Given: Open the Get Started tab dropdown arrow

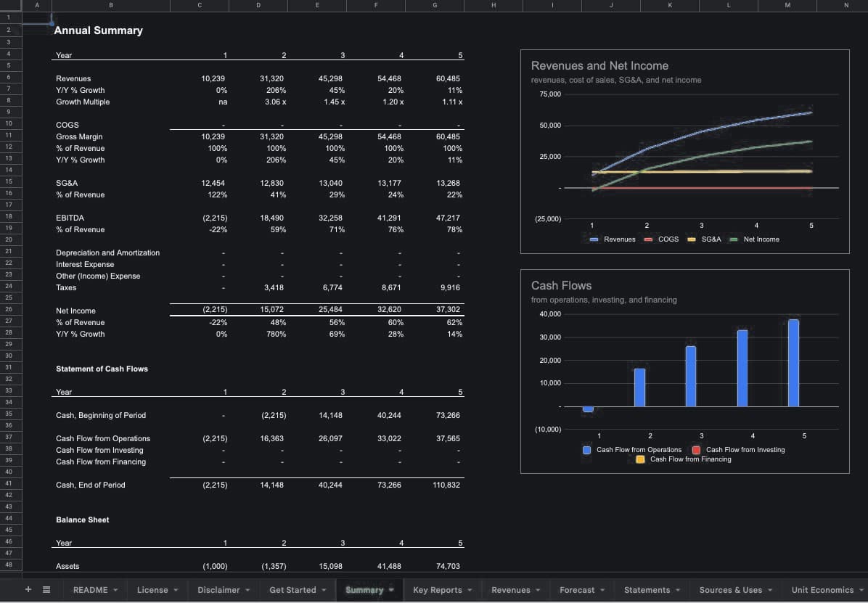Looking at the screenshot, I should 324,590.
